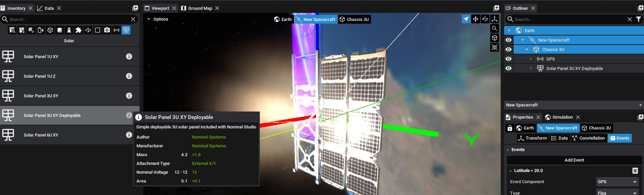Open the viewport Options dropdown
The image size is (644, 195).
pyautogui.click(x=158, y=19)
